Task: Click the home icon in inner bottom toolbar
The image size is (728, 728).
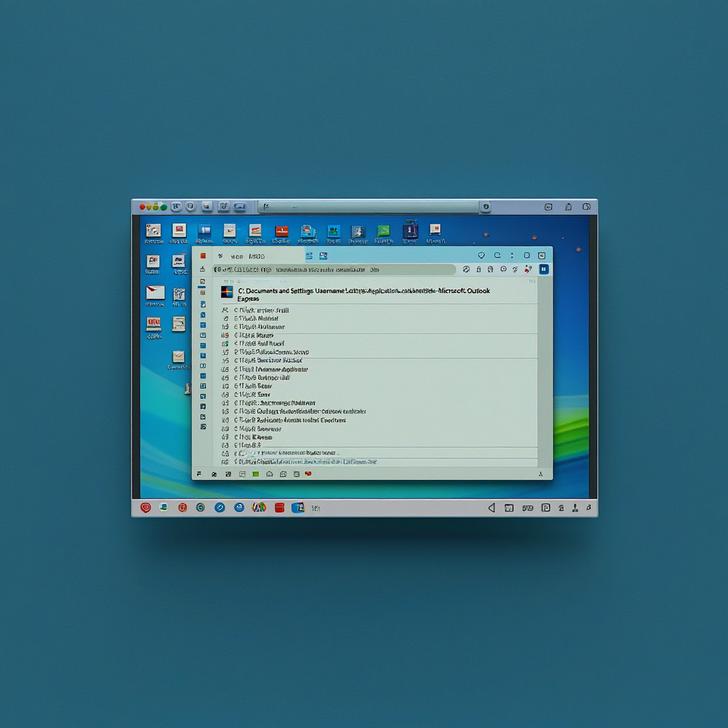Action: (269, 474)
